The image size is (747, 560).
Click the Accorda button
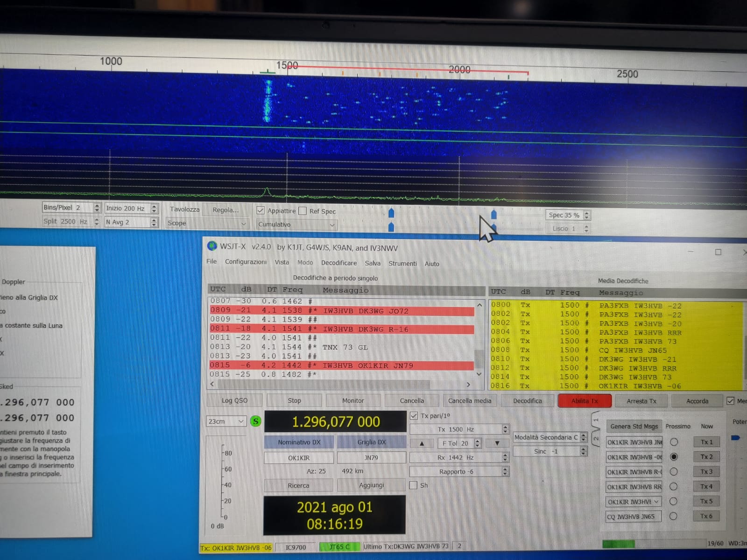(697, 401)
